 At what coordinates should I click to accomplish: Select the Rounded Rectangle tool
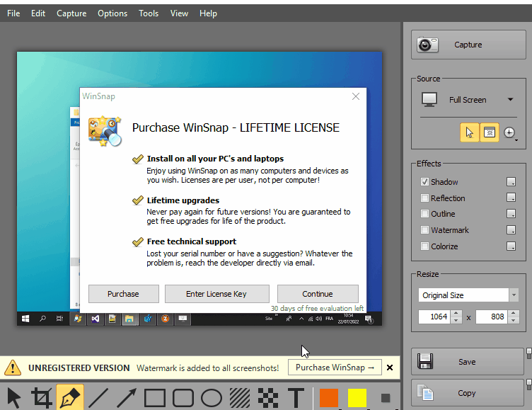point(183,397)
